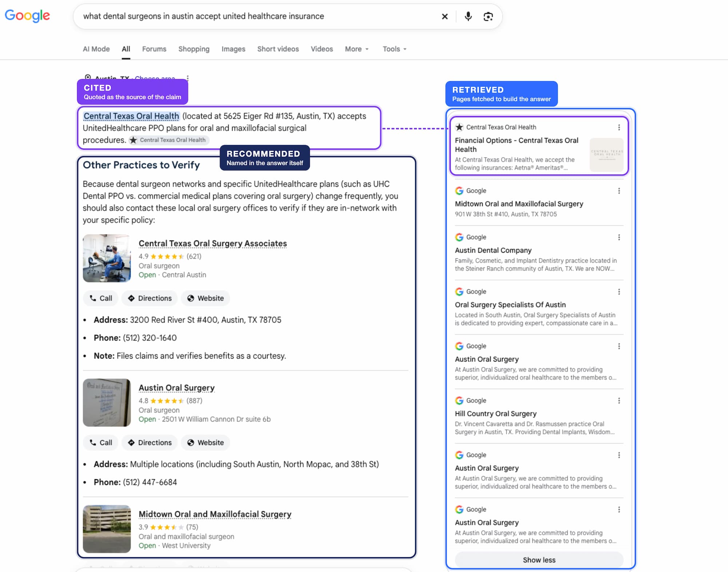Click star favicon of Central Texas Oral Health source
The width and height of the screenshot is (728, 572).
pyautogui.click(x=459, y=127)
